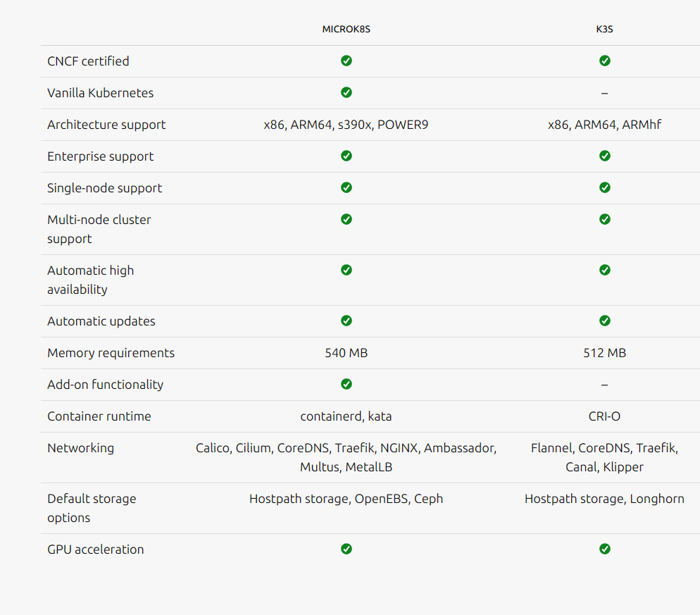
Task: Select the Automatic updates checkmark under K3s
Action: [x=604, y=321]
